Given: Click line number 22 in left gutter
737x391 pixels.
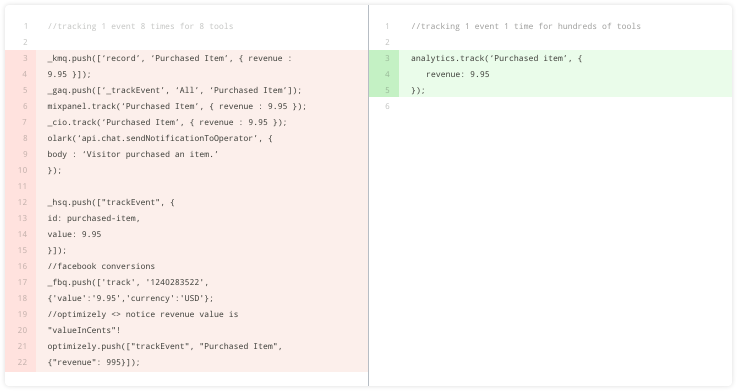Looking at the screenshot, I should (23, 362).
